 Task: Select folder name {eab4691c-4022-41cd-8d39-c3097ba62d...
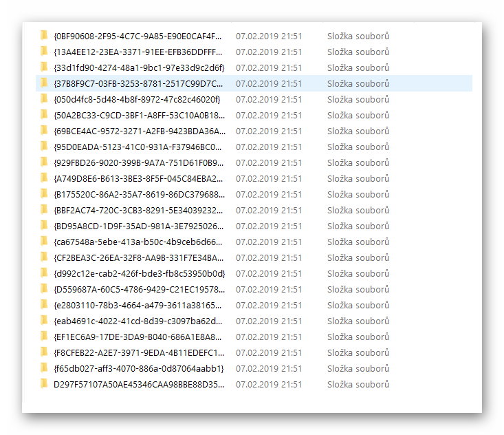138,321
